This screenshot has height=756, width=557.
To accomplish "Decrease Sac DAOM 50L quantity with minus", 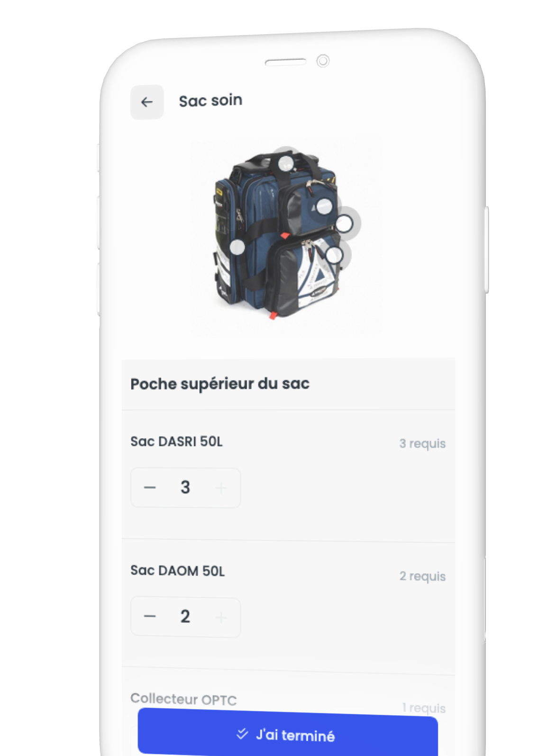I will pos(150,616).
